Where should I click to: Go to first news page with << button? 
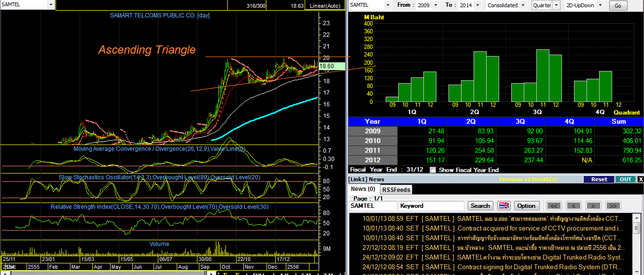tap(553, 205)
